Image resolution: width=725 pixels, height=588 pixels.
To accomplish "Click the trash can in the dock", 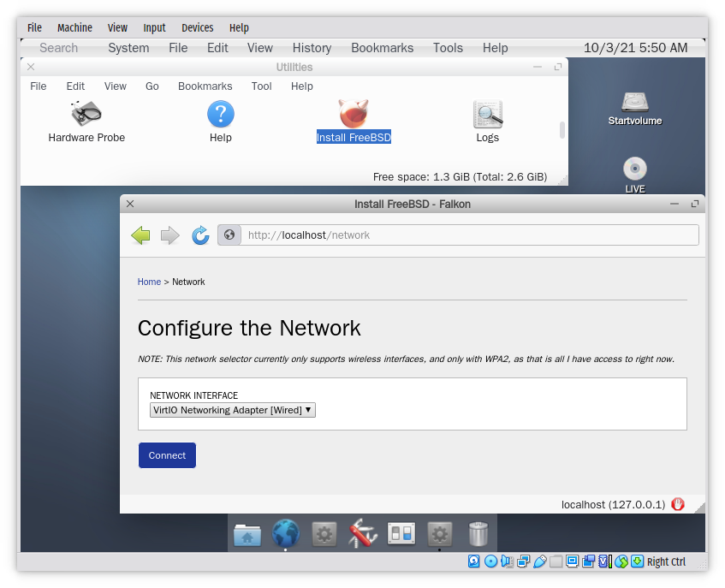I will [x=478, y=534].
